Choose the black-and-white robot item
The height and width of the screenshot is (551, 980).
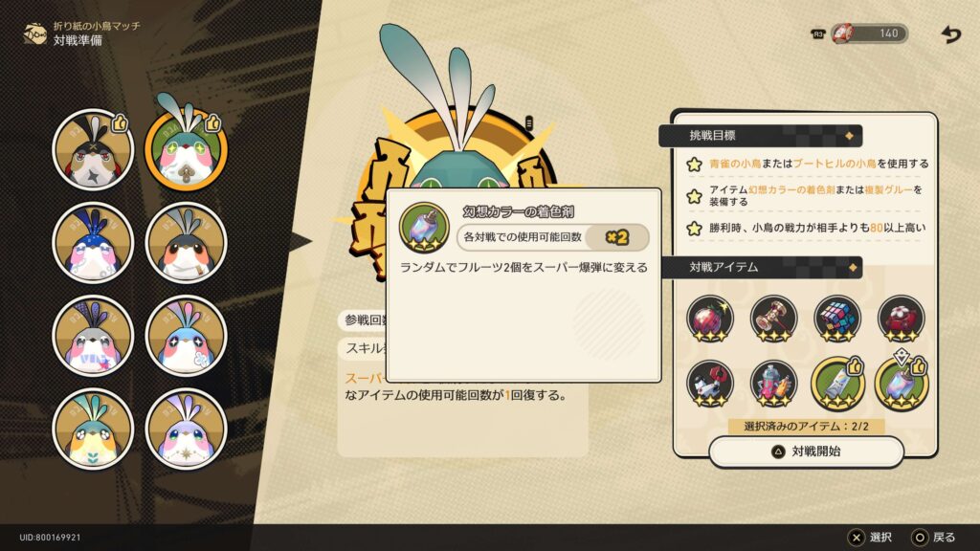pyautogui.click(x=710, y=384)
